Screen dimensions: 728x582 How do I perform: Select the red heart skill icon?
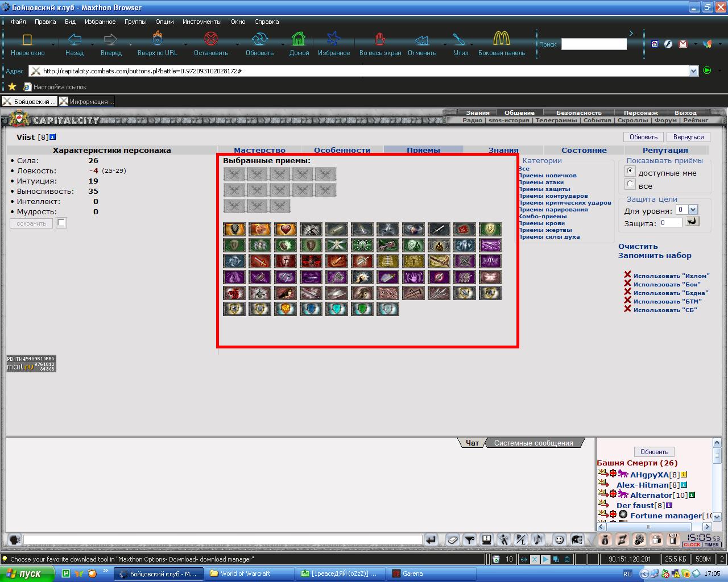pos(286,230)
